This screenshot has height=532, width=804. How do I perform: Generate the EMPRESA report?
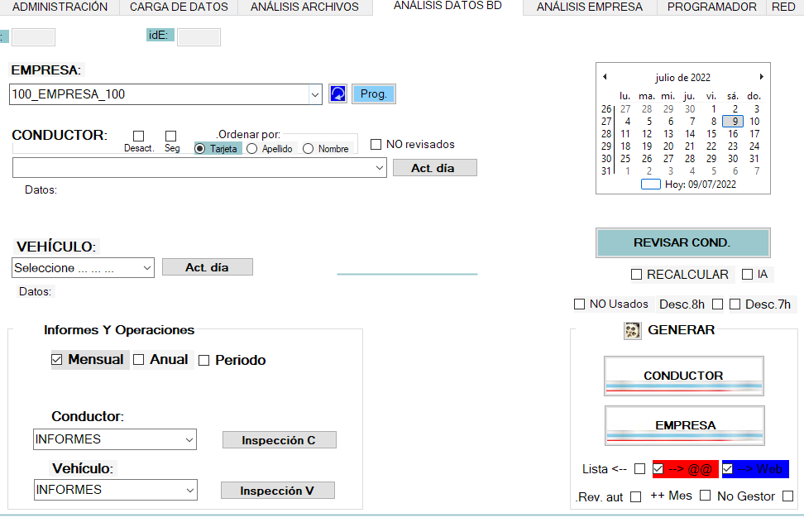click(683, 425)
